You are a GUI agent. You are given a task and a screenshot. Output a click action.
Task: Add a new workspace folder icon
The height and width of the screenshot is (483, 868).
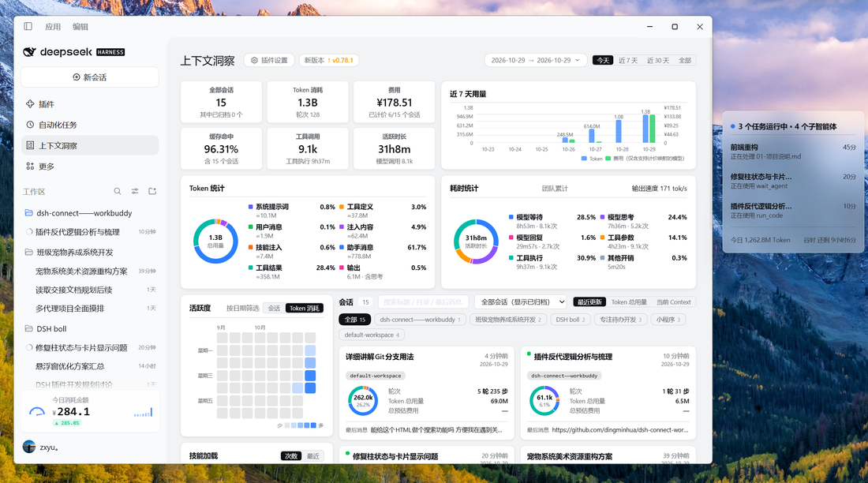152,191
